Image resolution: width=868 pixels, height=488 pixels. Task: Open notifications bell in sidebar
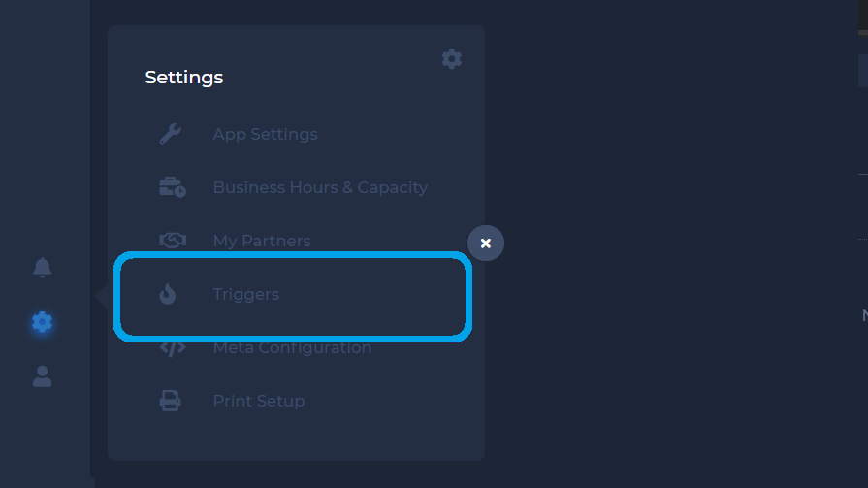(42, 268)
